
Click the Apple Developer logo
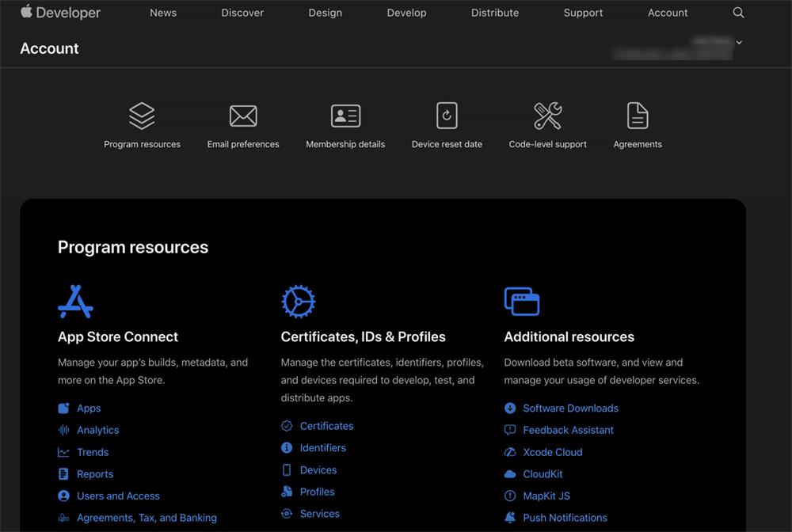tap(60, 12)
